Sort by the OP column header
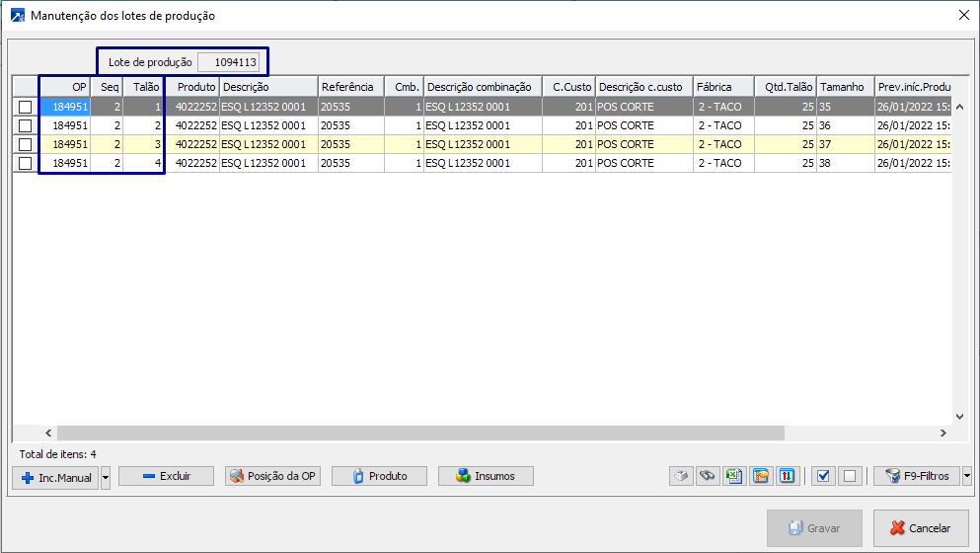Image resolution: width=980 pixels, height=553 pixels. coord(65,87)
